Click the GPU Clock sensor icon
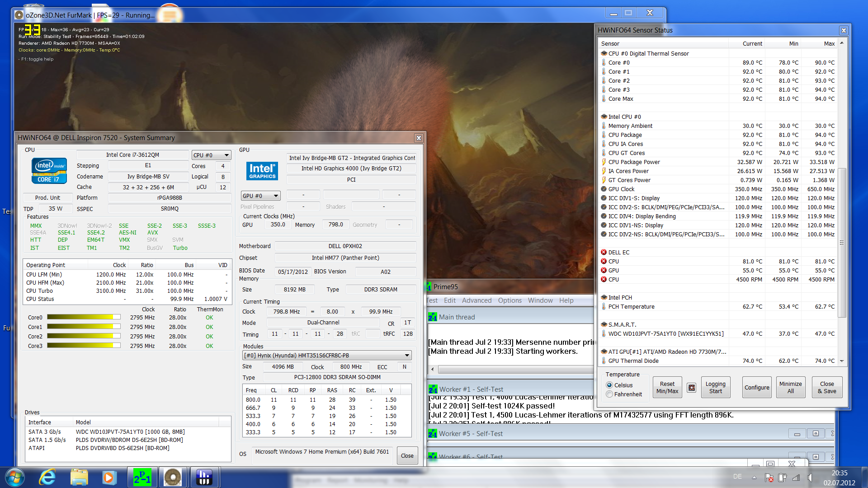The height and width of the screenshot is (488, 868). pyautogui.click(x=604, y=189)
